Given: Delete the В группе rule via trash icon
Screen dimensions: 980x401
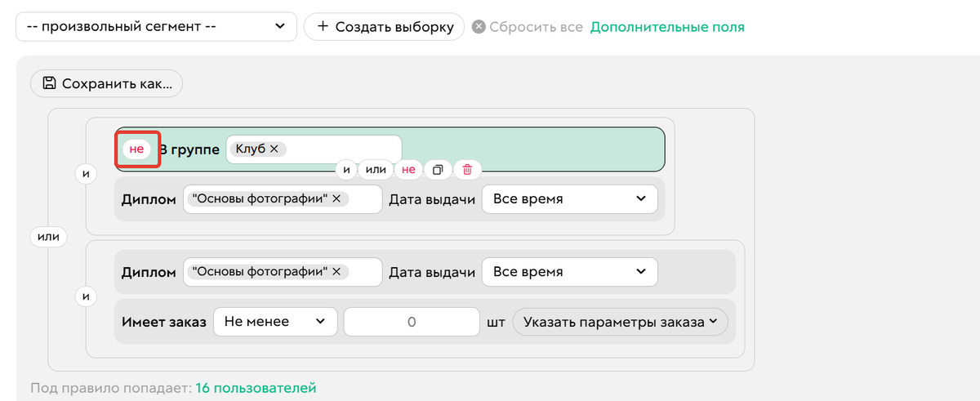Looking at the screenshot, I should click(467, 170).
